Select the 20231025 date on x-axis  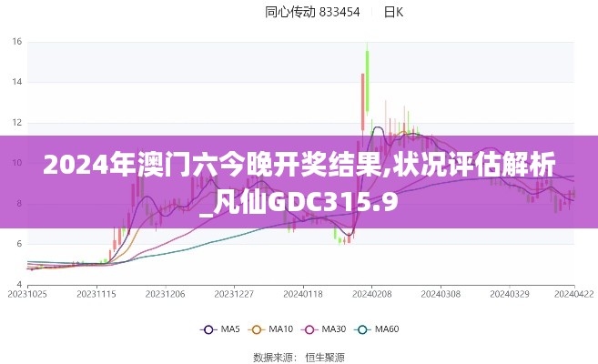point(29,294)
